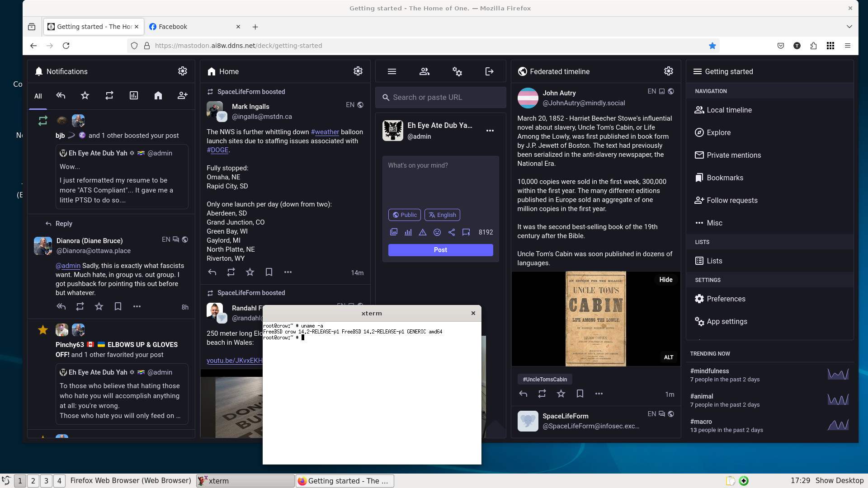Toggle content warning triangle icon
868x488 pixels.
pyautogui.click(x=423, y=232)
